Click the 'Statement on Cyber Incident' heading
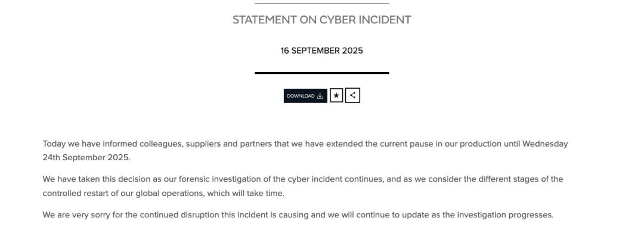This screenshot has height=246, width=644. 321,20
